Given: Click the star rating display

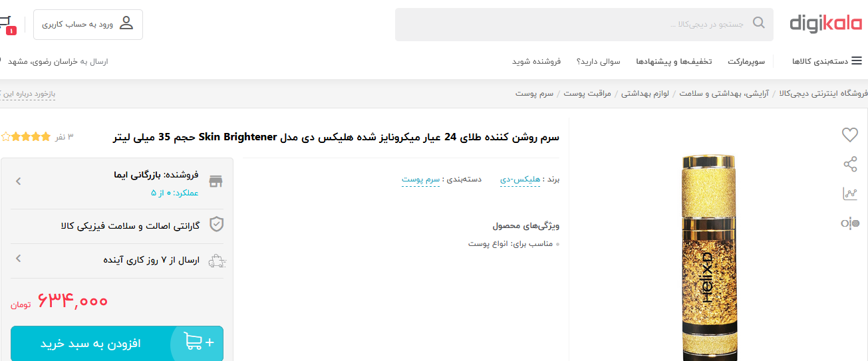Looking at the screenshot, I should coord(25,137).
